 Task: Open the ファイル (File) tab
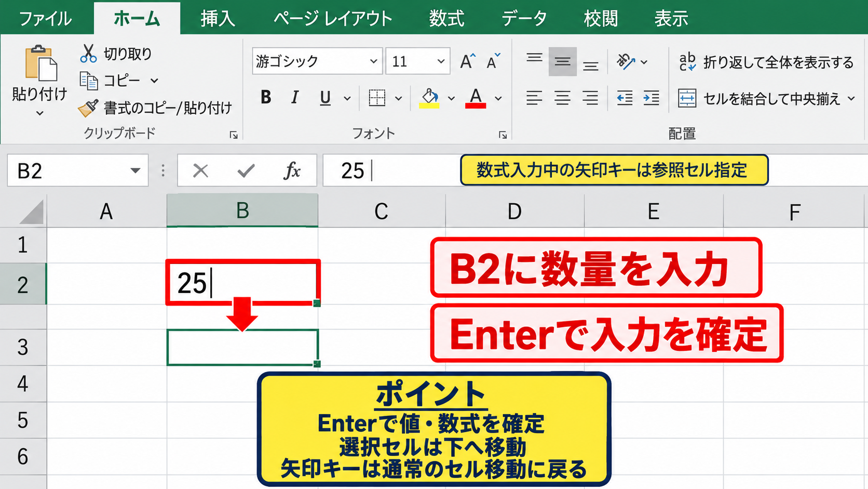(x=46, y=19)
